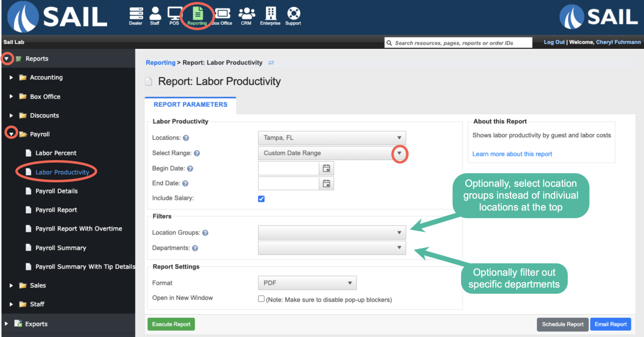Click the Schedule Report button
The height and width of the screenshot is (337, 644).
(562, 324)
